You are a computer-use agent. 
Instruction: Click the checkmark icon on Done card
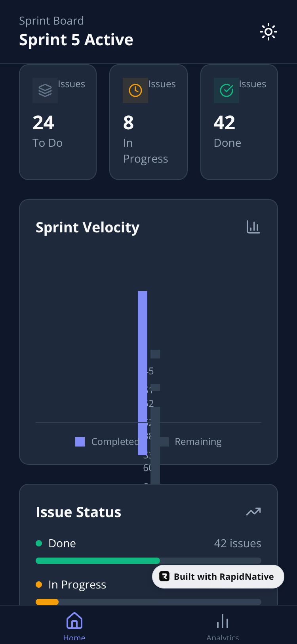pyautogui.click(x=227, y=90)
